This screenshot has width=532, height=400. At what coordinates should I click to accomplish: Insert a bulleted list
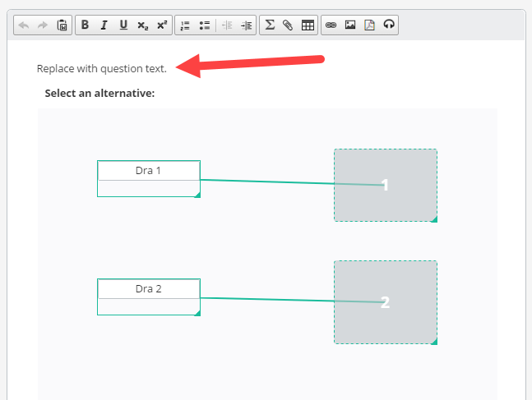point(205,25)
